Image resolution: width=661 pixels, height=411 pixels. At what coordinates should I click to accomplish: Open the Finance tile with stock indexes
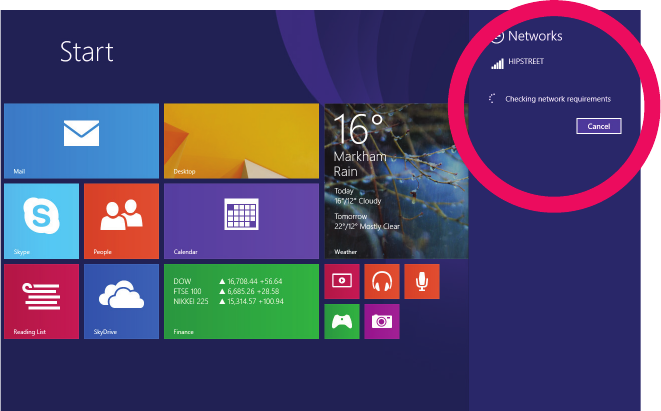point(242,301)
